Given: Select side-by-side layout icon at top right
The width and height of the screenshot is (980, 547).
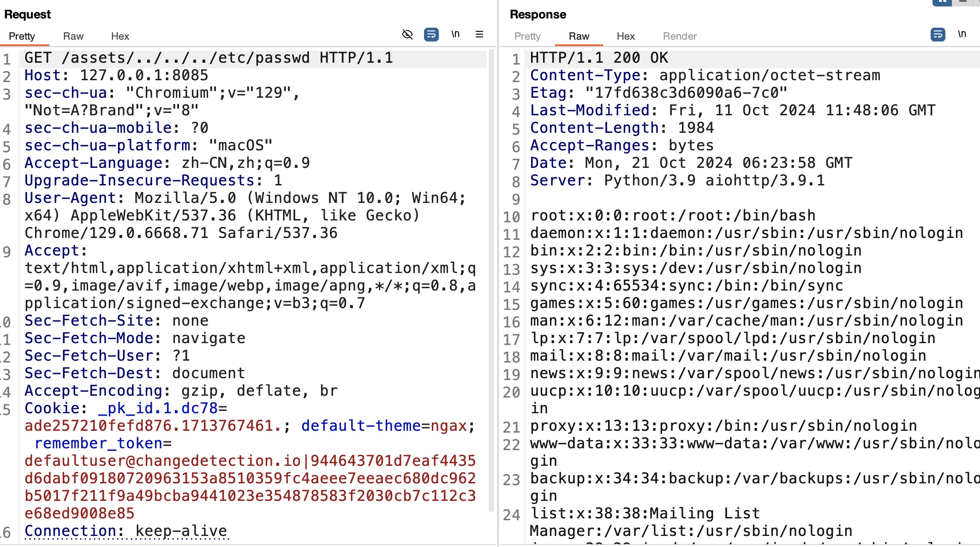Looking at the screenshot, I should click(x=942, y=2).
